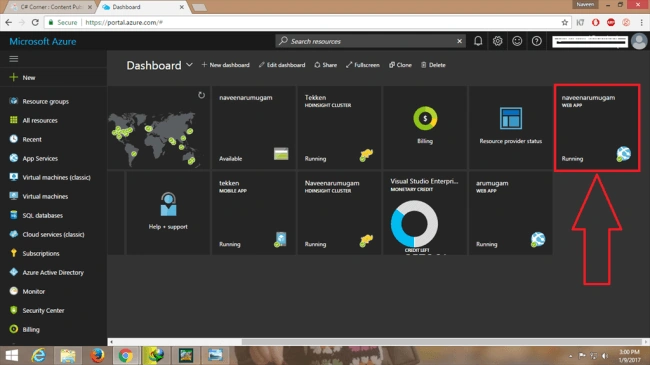Viewport: 650px width, 365px height.
Task: Click the Resource groups sidebar icon
Action: tap(14, 101)
